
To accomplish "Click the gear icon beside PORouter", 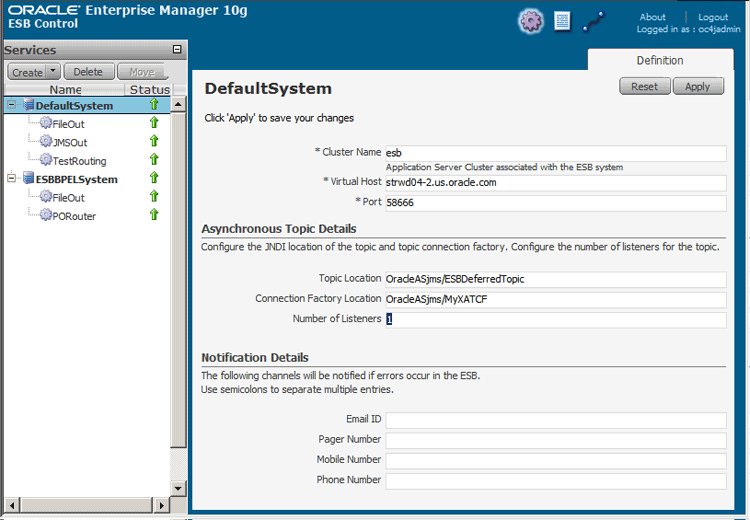I will (46, 215).
